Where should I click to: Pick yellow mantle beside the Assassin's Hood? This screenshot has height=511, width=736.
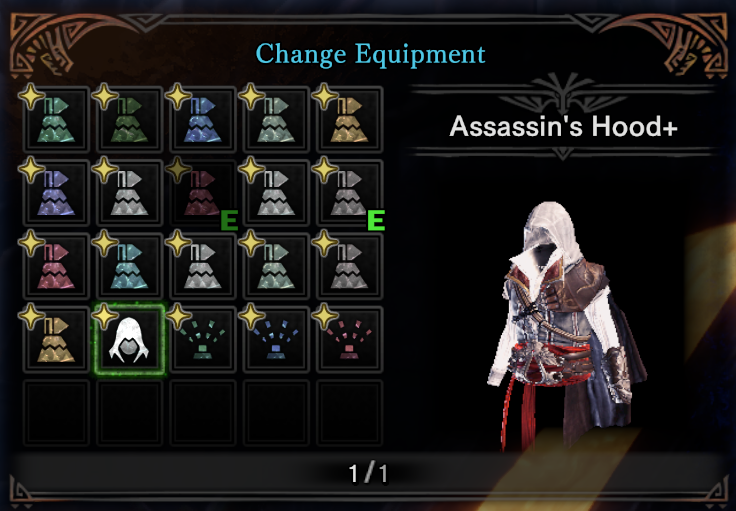tap(56, 340)
